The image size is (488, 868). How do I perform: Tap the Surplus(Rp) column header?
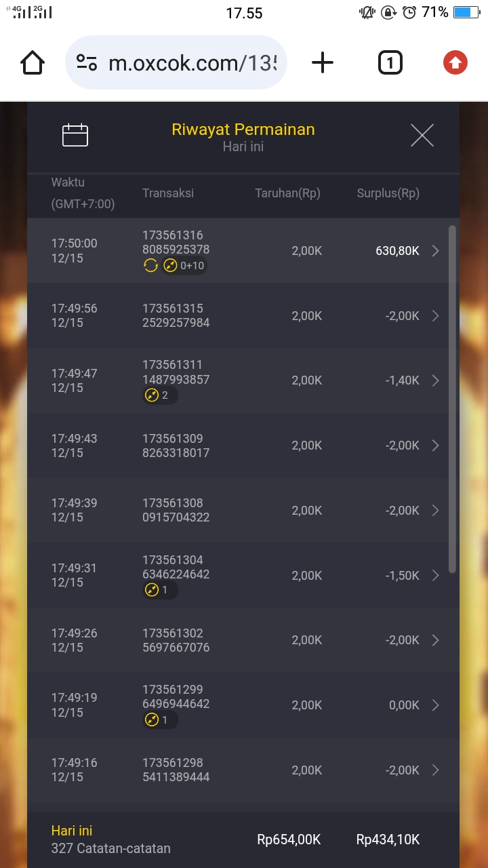(388, 193)
